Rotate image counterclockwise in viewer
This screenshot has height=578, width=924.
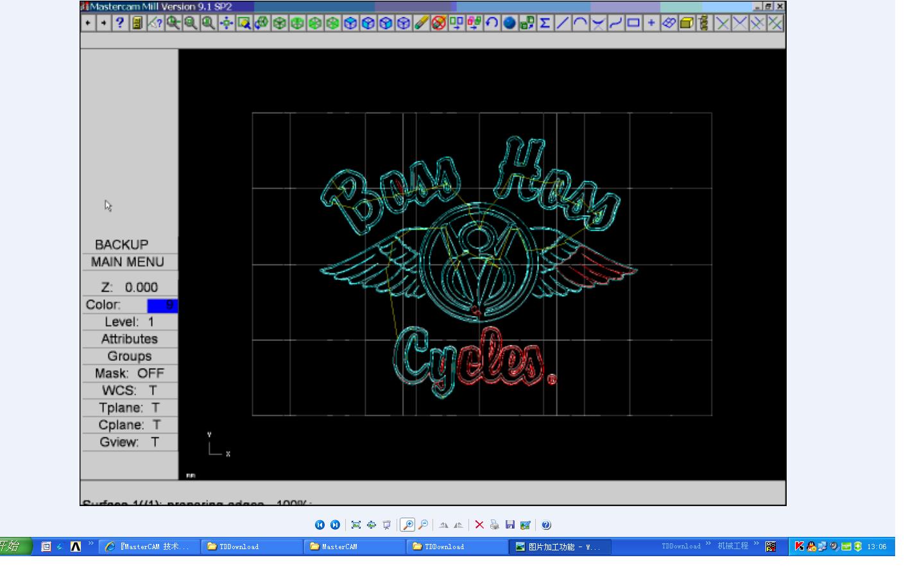459,525
